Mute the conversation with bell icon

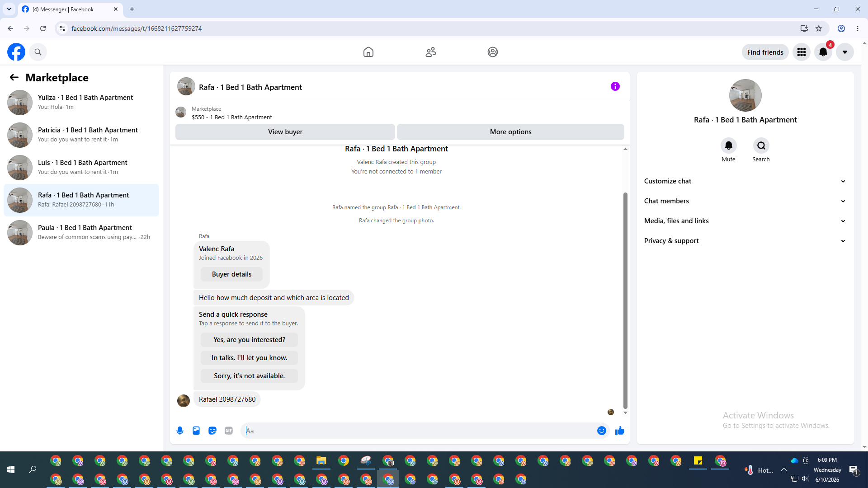(729, 145)
